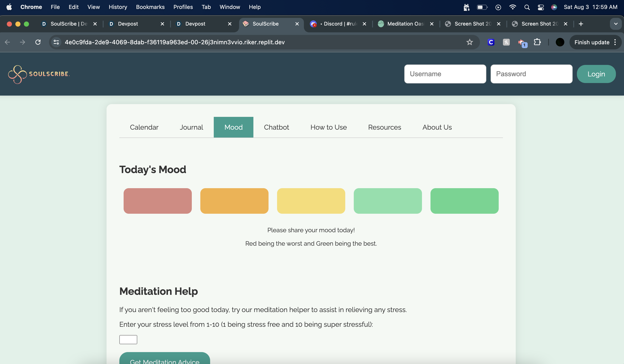Click the Chrome profile avatar circle

[560, 42]
